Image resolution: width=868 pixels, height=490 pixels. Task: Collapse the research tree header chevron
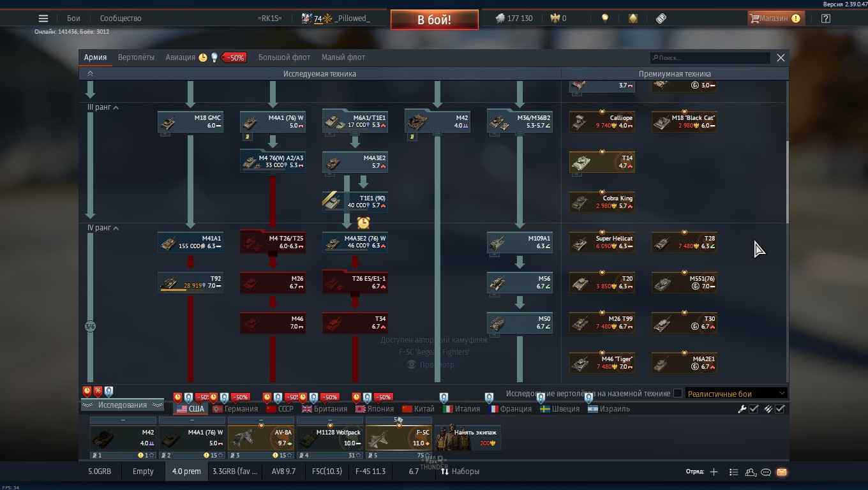[x=91, y=74]
